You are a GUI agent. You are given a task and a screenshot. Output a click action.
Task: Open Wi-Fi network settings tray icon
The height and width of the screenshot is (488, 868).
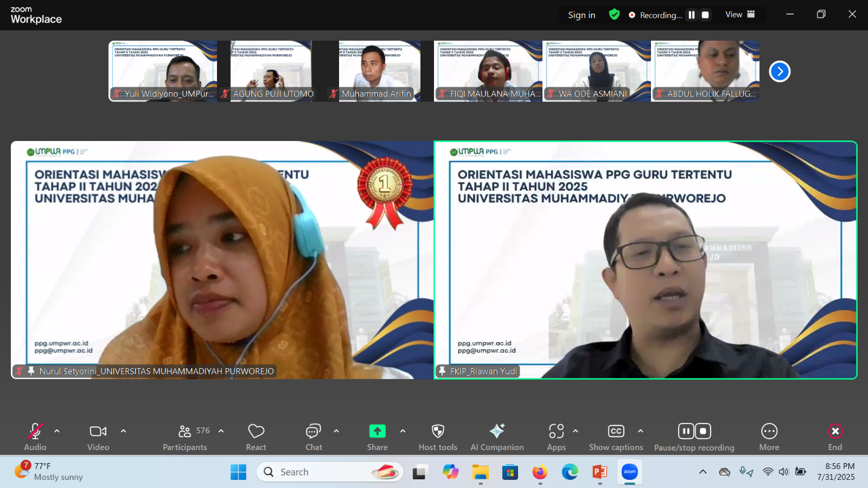click(768, 472)
